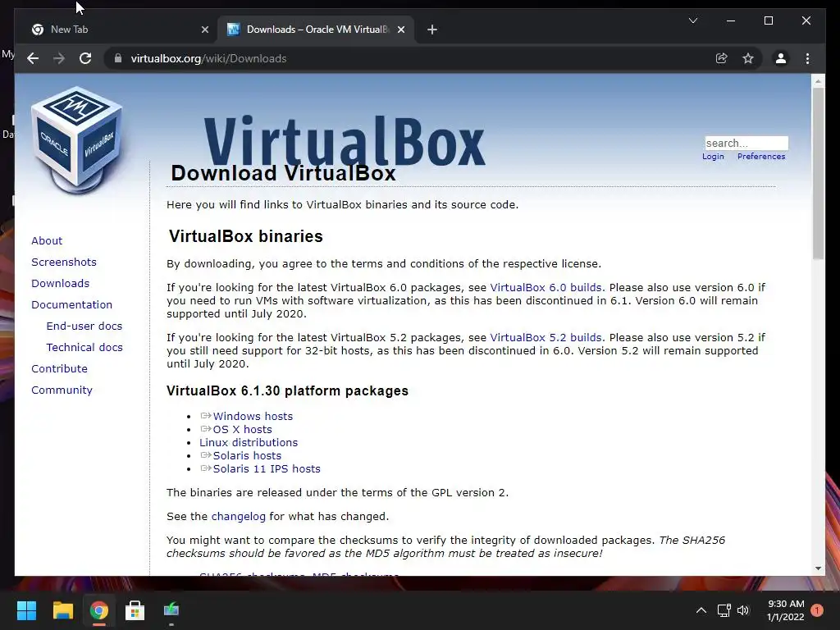The height and width of the screenshot is (630, 840).
Task: Open the Windows Start menu
Action: pyautogui.click(x=26, y=610)
